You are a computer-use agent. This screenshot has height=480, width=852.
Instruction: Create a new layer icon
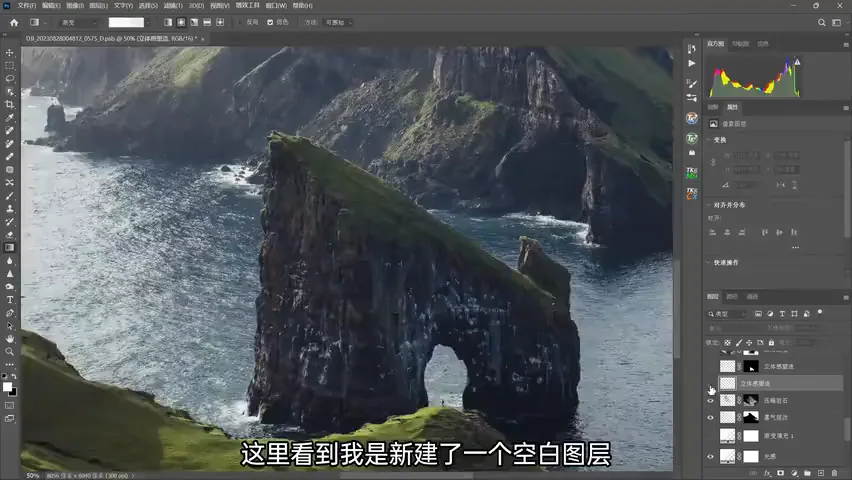click(821, 473)
